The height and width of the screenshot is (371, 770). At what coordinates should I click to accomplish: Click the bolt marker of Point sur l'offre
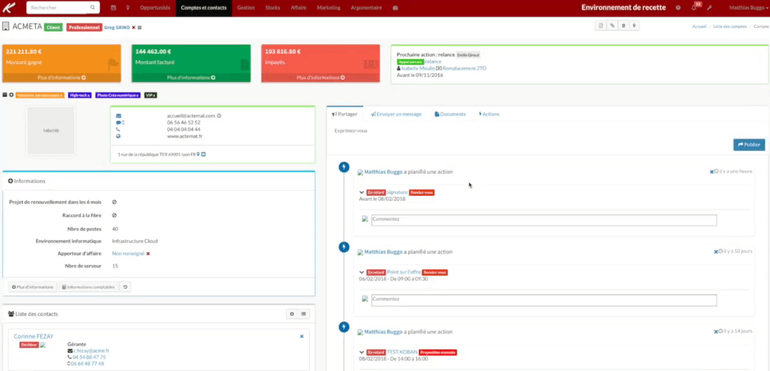coord(344,247)
